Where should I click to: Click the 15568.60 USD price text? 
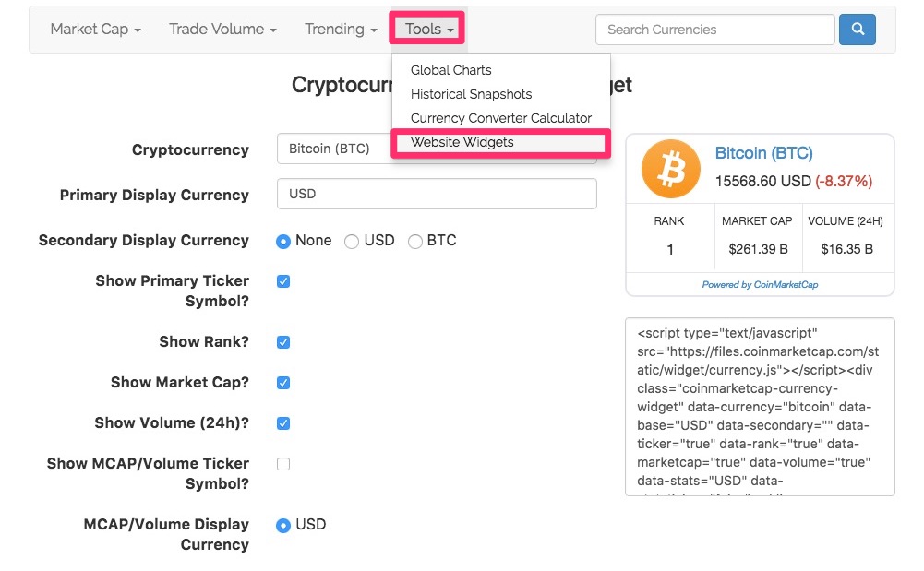tap(763, 182)
